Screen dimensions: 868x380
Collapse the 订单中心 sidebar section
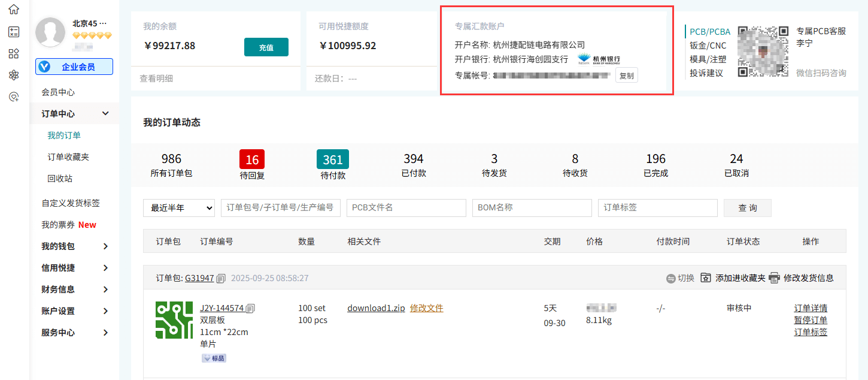[x=105, y=114]
